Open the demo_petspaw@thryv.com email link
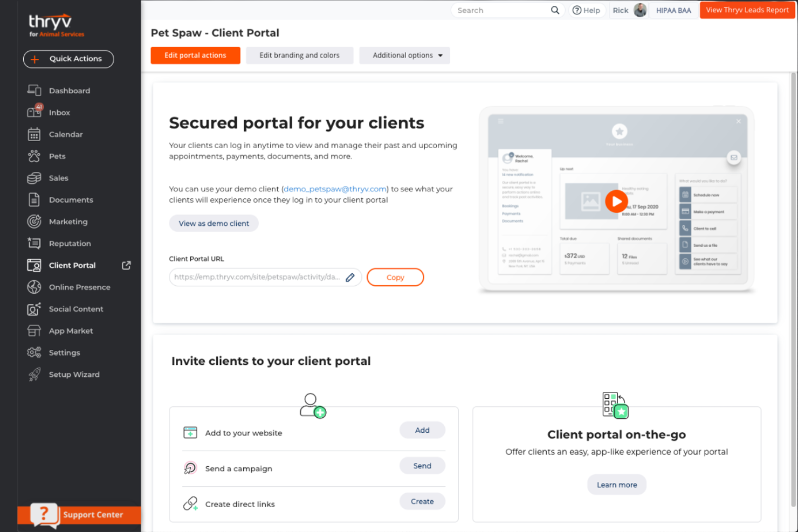This screenshot has height=532, width=798. [x=334, y=189]
